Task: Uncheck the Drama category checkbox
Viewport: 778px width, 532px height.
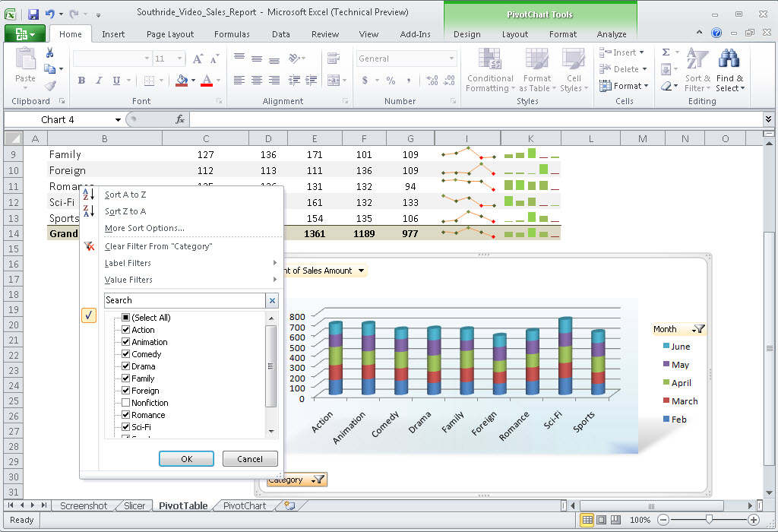Action: click(126, 366)
